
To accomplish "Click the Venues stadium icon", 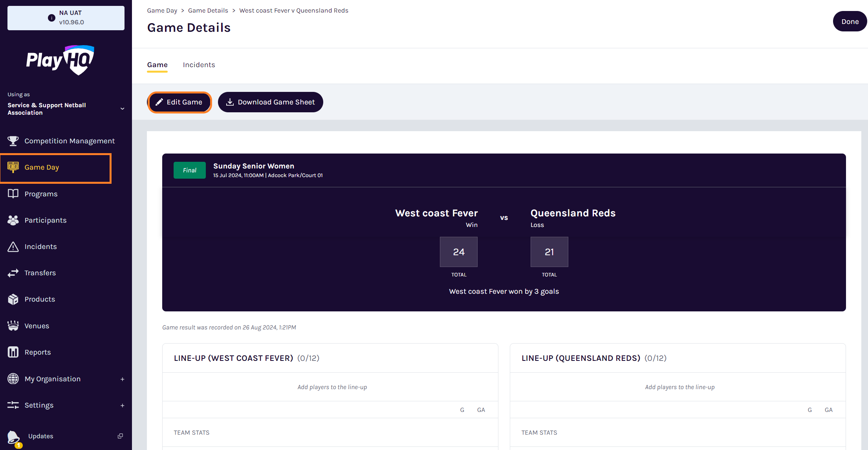I will (13, 326).
